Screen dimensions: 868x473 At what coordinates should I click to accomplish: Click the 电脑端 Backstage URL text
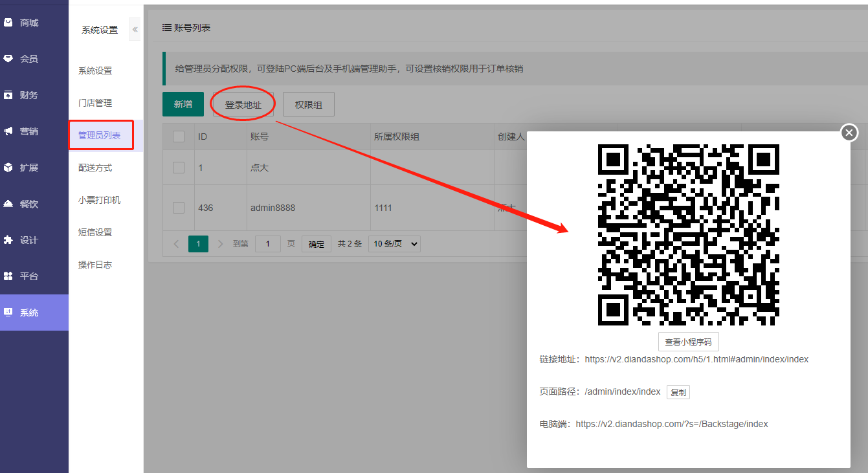pyautogui.click(x=672, y=424)
